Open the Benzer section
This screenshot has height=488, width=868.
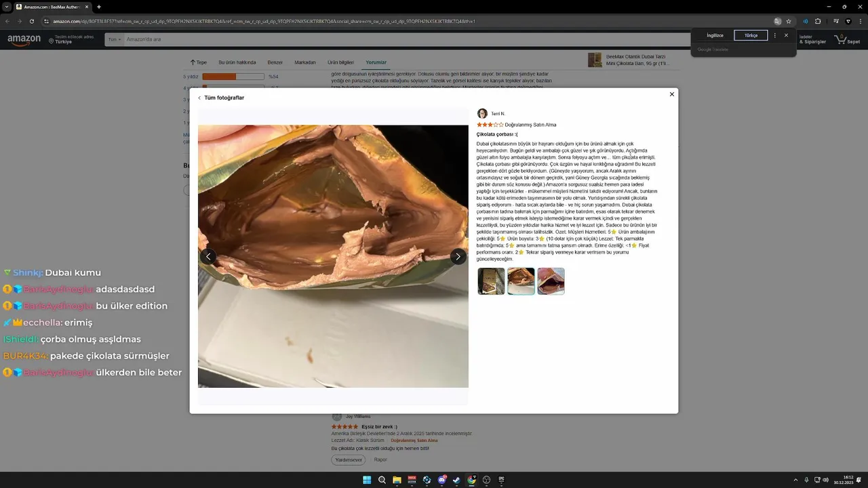point(275,62)
